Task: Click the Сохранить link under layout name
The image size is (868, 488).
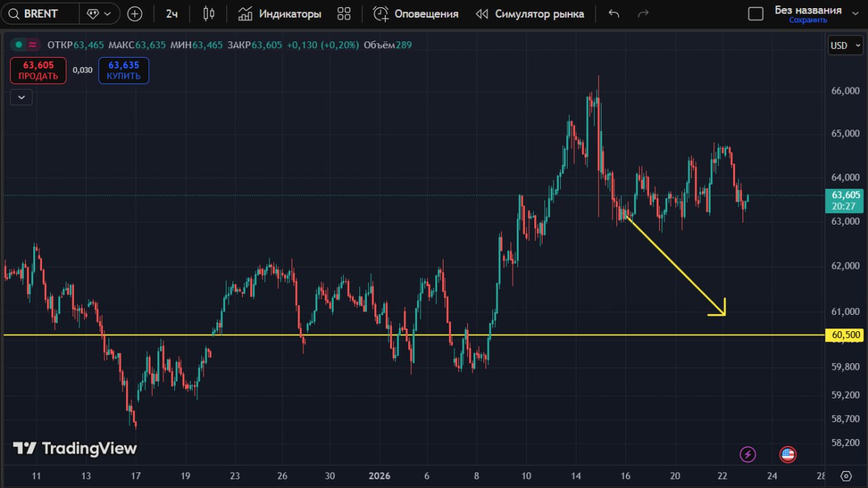Action: click(808, 20)
